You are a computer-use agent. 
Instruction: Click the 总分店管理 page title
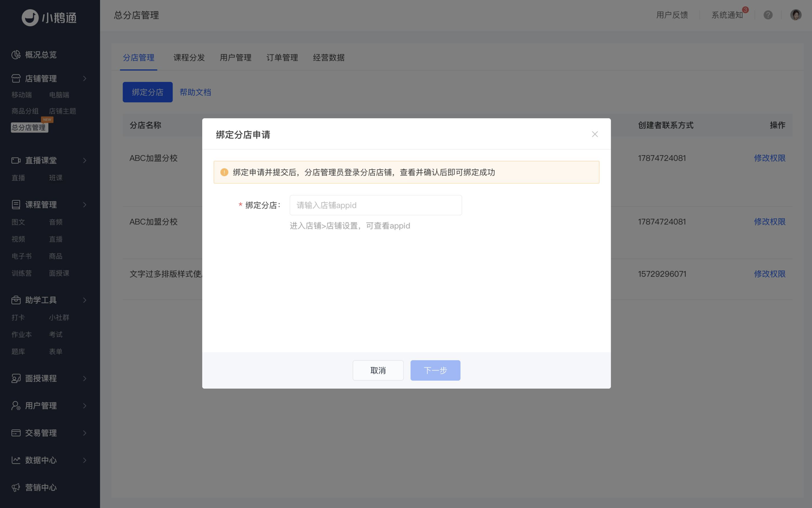[136, 15]
